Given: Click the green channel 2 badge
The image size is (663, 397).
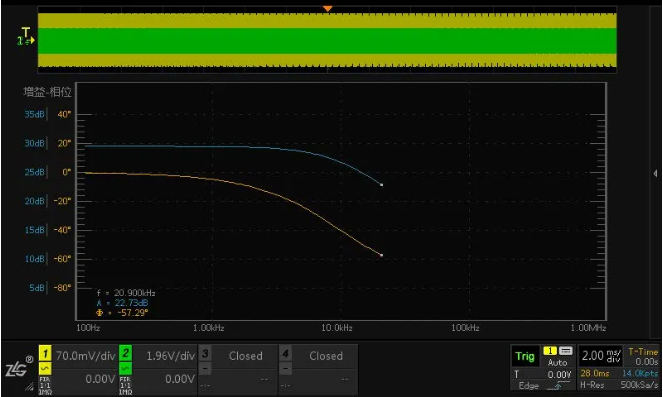Looking at the screenshot, I should pos(125,353).
